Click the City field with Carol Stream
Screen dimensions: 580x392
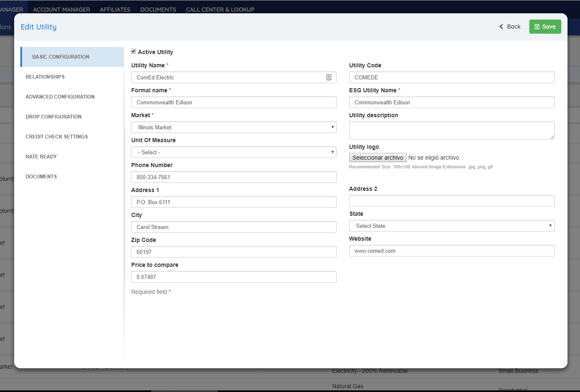click(234, 227)
